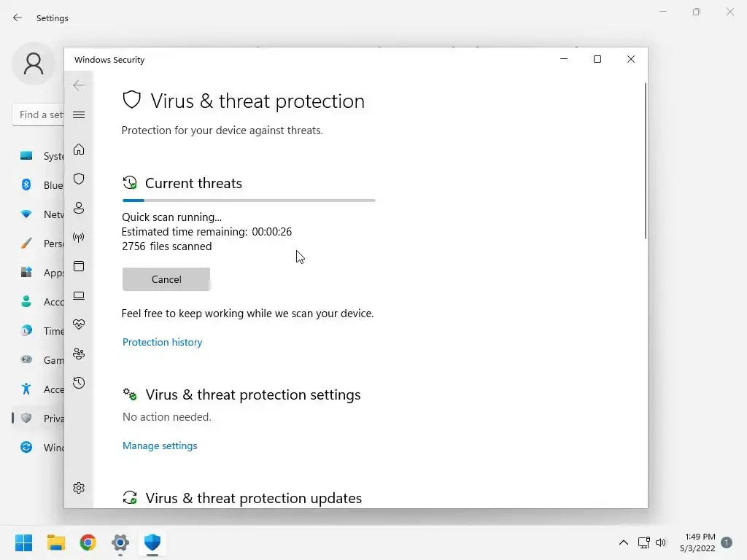Select Virus & threat protection shield icon
747x560 pixels.
click(x=79, y=179)
